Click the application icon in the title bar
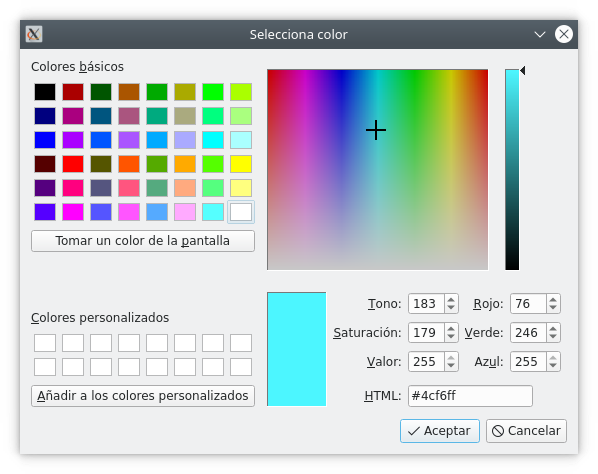The height and width of the screenshot is (474, 598). (x=34, y=34)
